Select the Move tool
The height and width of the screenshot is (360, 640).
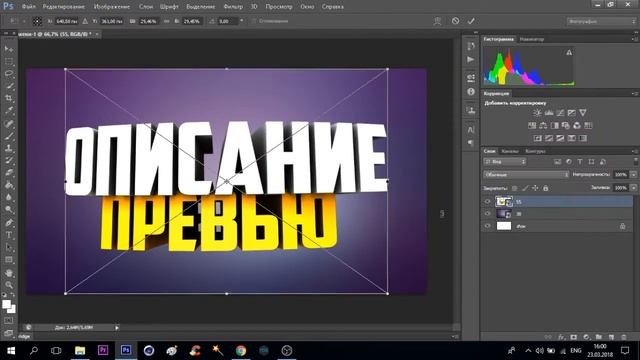click(x=9, y=49)
